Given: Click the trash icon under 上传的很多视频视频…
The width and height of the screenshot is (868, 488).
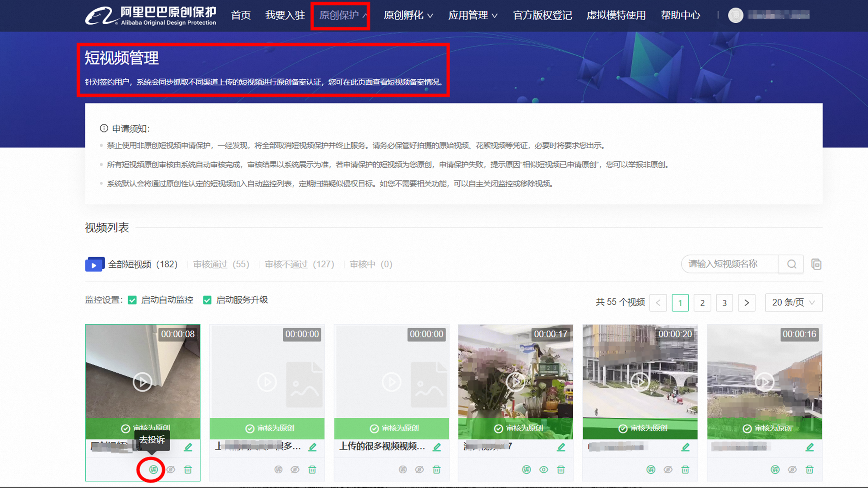Looking at the screenshot, I should (437, 469).
